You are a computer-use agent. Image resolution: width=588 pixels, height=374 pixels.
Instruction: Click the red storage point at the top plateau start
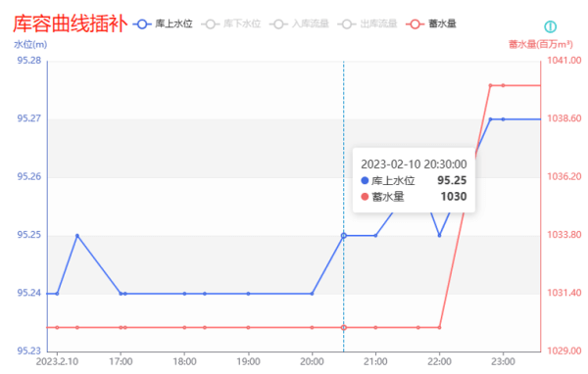491,85
